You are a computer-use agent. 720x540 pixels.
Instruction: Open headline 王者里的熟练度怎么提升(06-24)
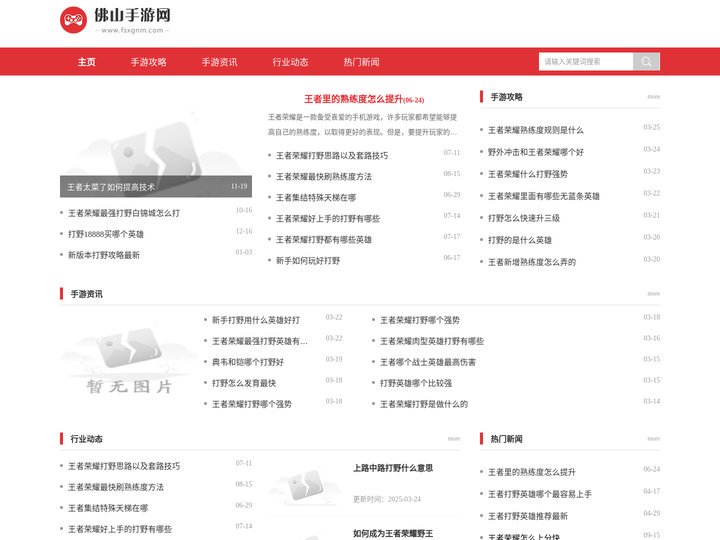[364, 99]
